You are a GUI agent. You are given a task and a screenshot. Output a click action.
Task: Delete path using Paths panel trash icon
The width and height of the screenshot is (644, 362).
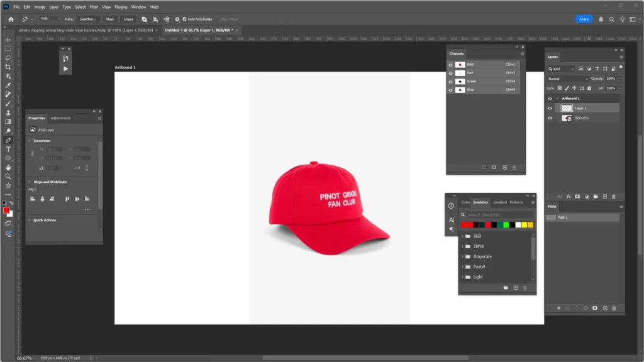(x=614, y=308)
